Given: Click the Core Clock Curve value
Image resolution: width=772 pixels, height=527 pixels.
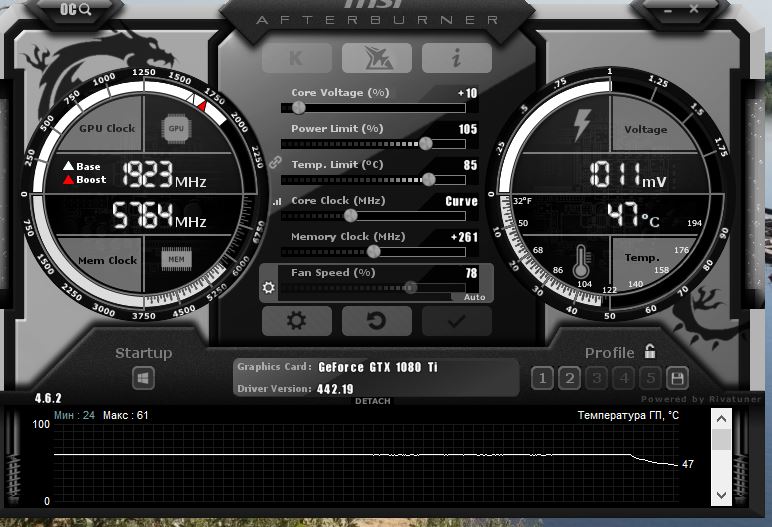Looking at the screenshot, I should pyautogui.click(x=461, y=201).
